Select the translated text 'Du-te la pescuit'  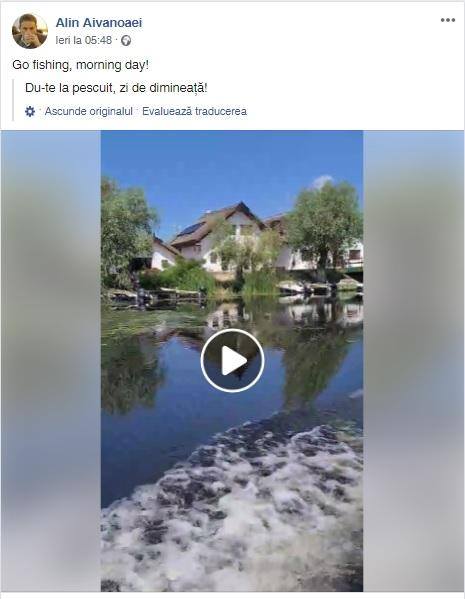[x=69, y=88]
